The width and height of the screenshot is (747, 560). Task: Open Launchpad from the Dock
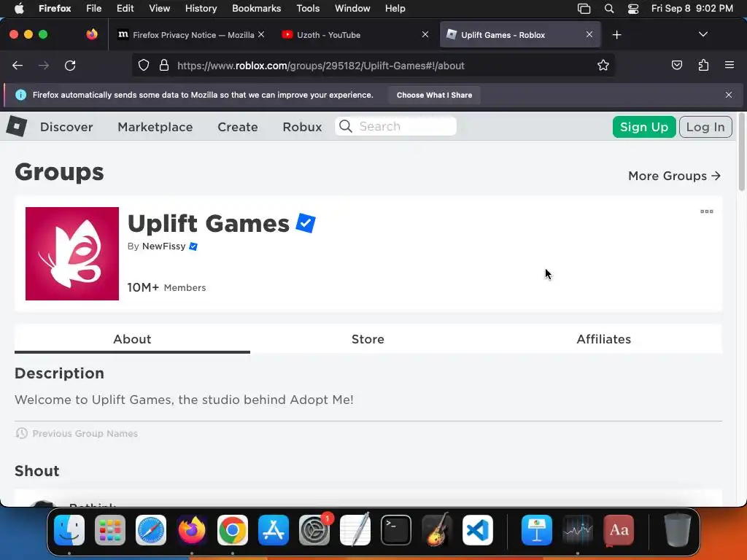click(110, 530)
